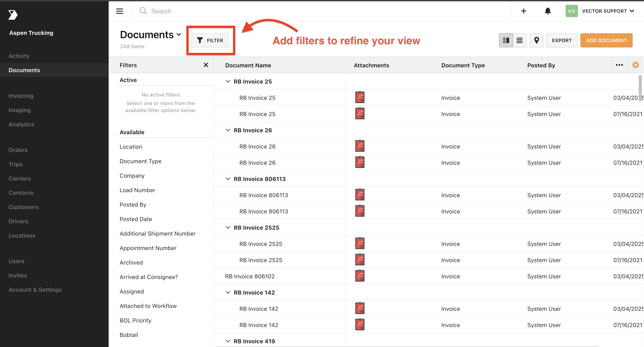The width and height of the screenshot is (644, 347).
Task: Click the EXPORT button
Action: (562, 40)
